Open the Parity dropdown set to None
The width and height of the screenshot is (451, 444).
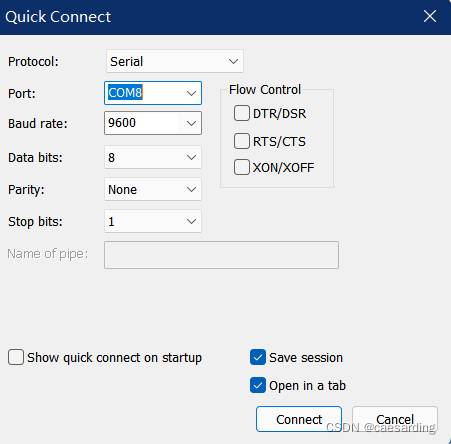click(153, 189)
